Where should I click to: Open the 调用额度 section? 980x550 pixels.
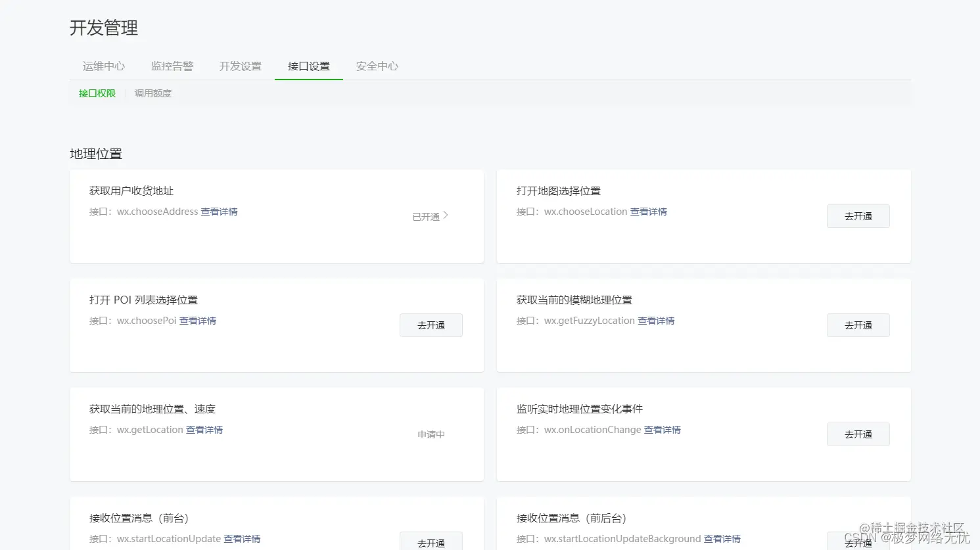point(152,93)
